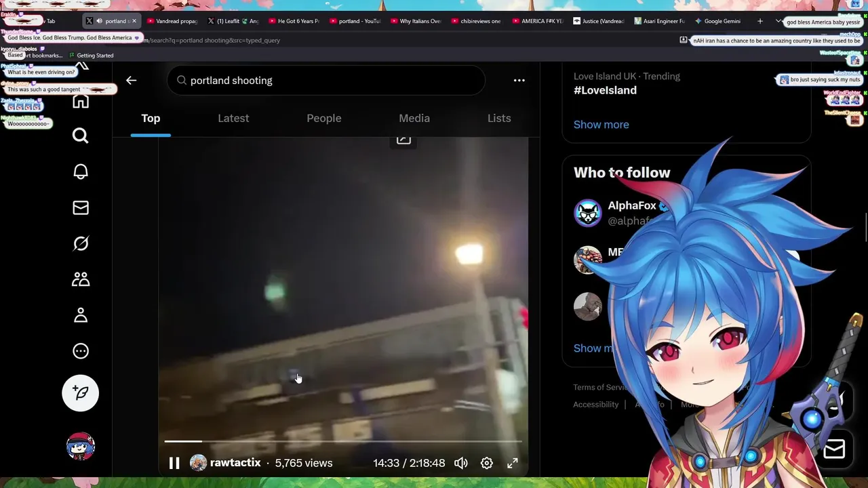
Task: Open Accessibility footer link
Action: click(x=596, y=405)
